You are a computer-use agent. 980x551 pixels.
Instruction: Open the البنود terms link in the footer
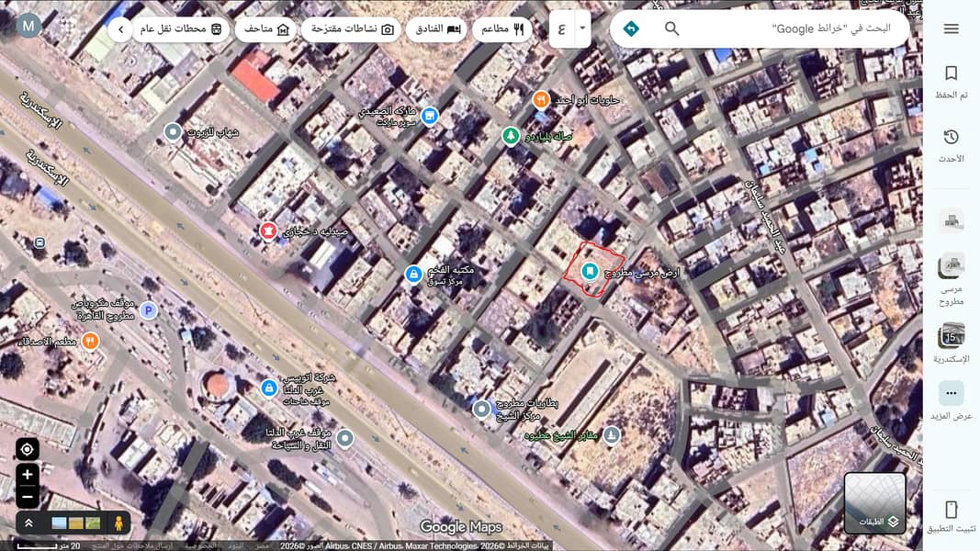pyautogui.click(x=236, y=546)
